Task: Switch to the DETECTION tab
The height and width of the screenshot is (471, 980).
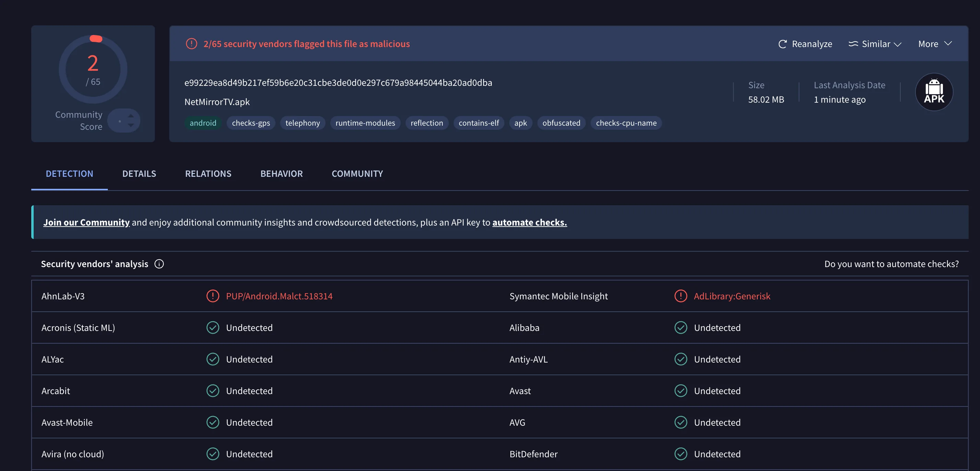Action: (x=69, y=173)
